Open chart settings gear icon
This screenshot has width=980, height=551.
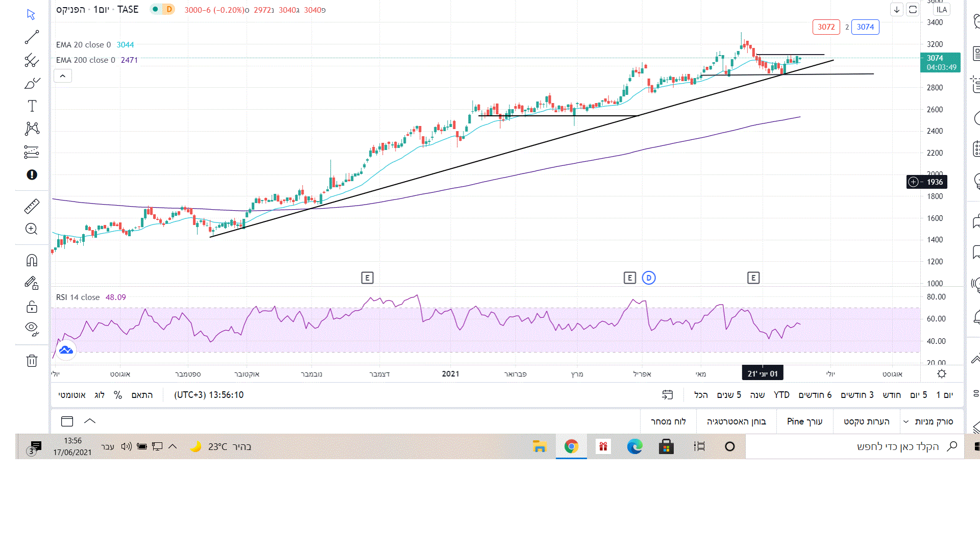tap(942, 374)
